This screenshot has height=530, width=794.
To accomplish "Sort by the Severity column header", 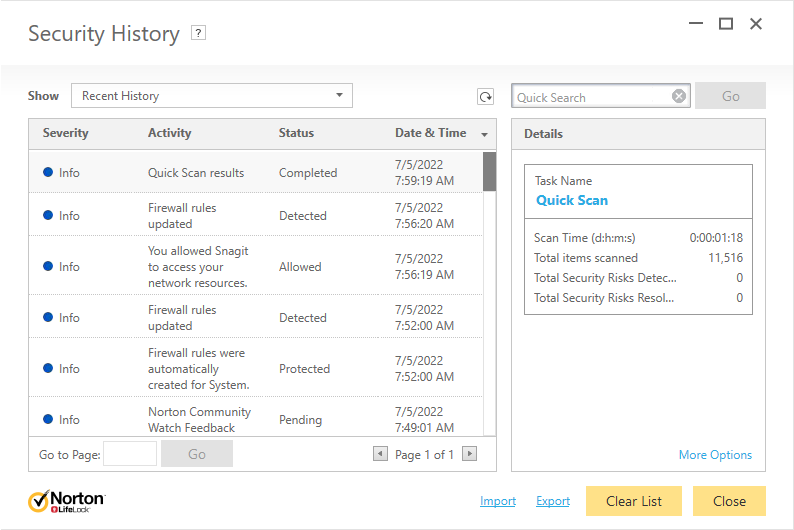I will 66,133.
